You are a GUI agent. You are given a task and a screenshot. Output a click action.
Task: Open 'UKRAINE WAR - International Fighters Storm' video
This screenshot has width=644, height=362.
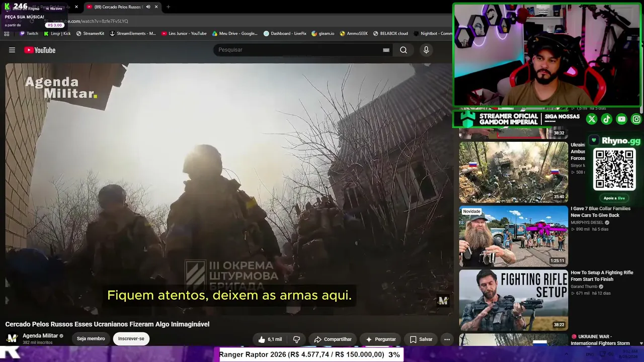click(601, 340)
